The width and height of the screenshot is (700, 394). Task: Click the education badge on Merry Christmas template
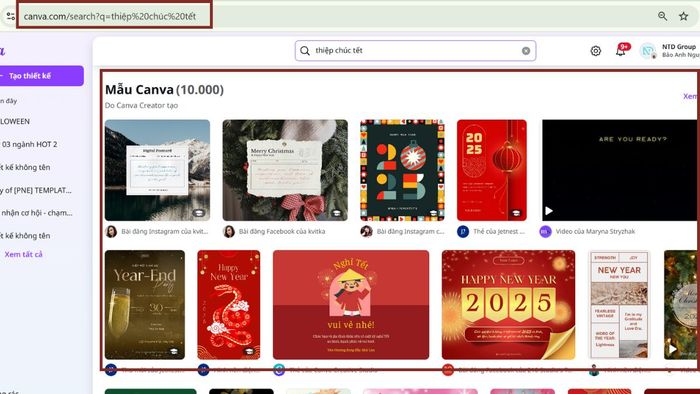pyautogui.click(x=337, y=213)
